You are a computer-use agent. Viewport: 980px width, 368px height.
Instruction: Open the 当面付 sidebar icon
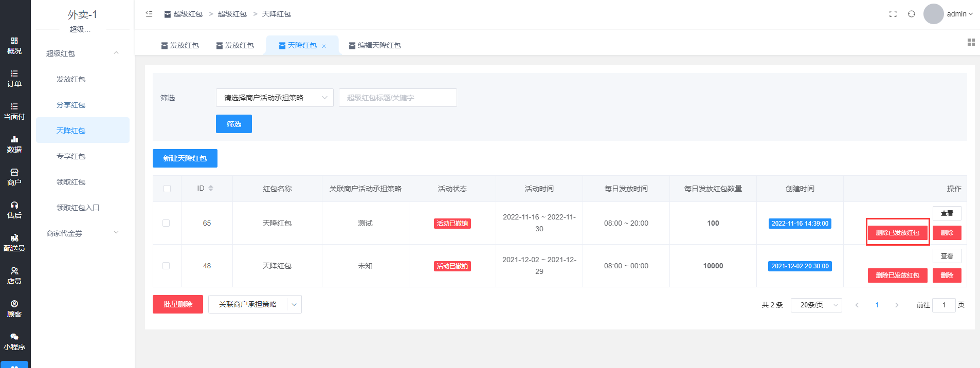(x=14, y=112)
